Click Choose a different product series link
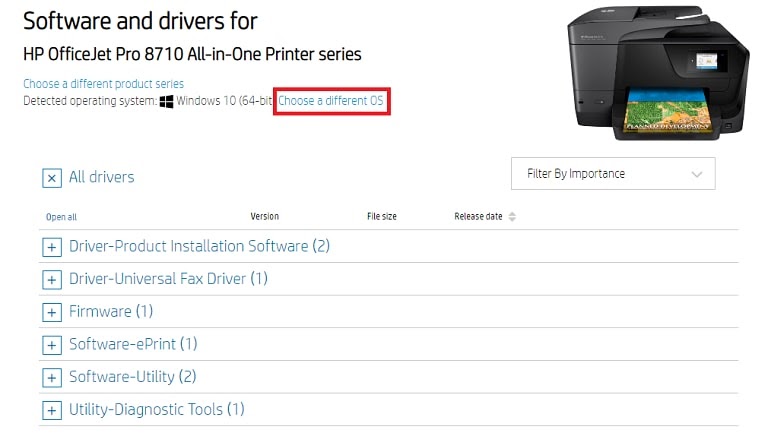The height and width of the screenshot is (436, 768). click(x=103, y=84)
